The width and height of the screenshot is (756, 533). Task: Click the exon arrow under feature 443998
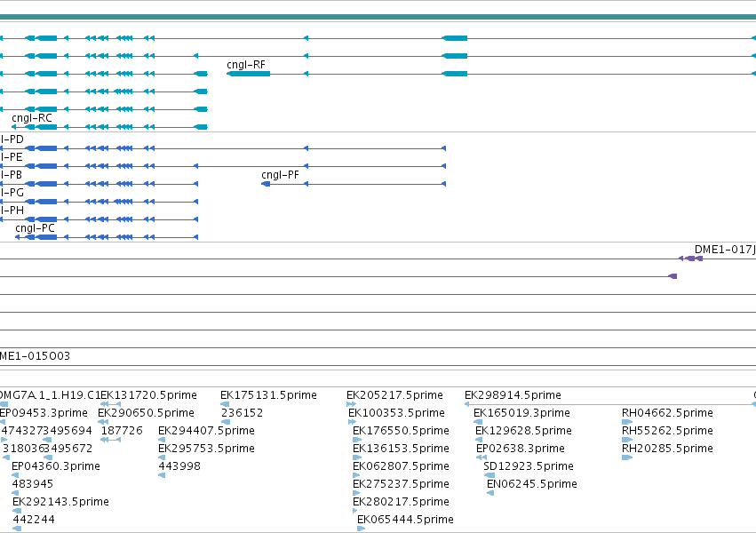[162, 475]
